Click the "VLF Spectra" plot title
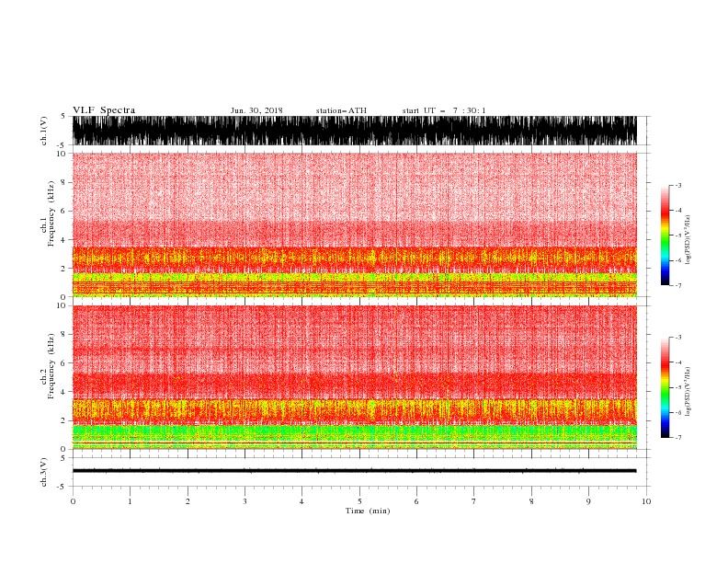The height and width of the screenshot is (563, 728). tap(104, 110)
